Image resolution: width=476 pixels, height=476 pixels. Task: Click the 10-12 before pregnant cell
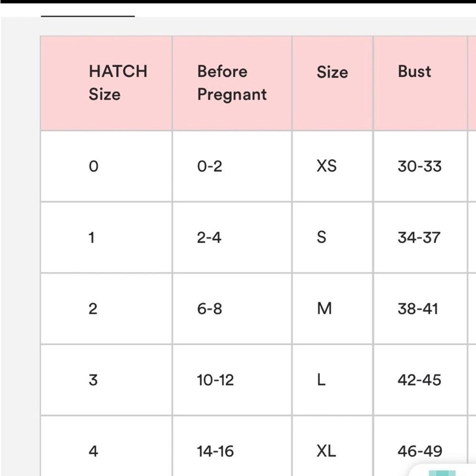(232, 380)
